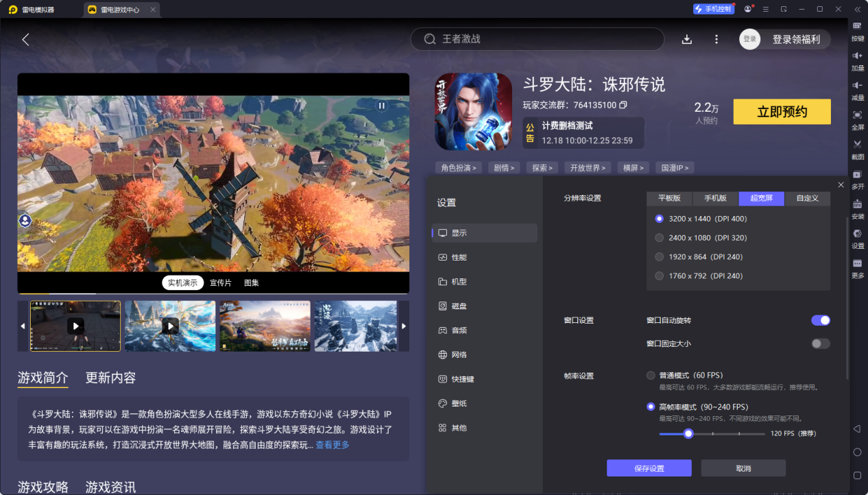The height and width of the screenshot is (495, 868).
Task: Click the 保存设置 button
Action: pos(649,468)
